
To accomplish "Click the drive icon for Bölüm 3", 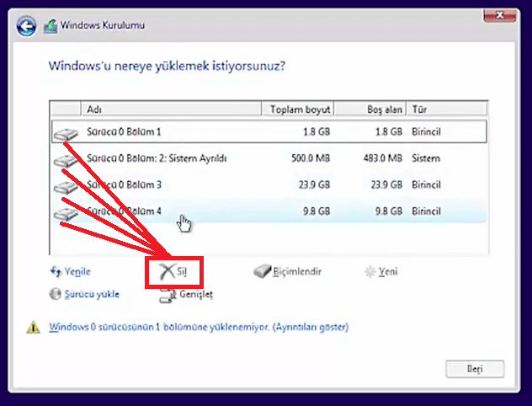I will pos(66,186).
